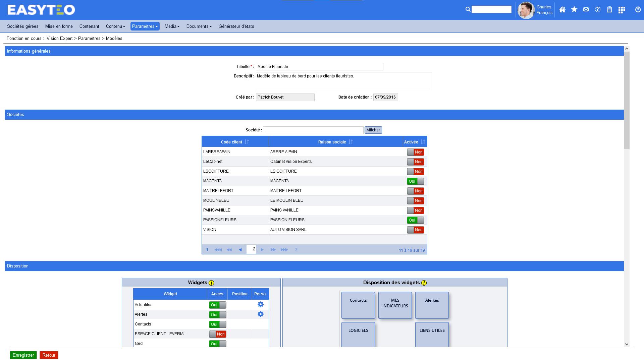
Task: Expand the Paramètres dropdown menu
Action: (x=145, y=26)
